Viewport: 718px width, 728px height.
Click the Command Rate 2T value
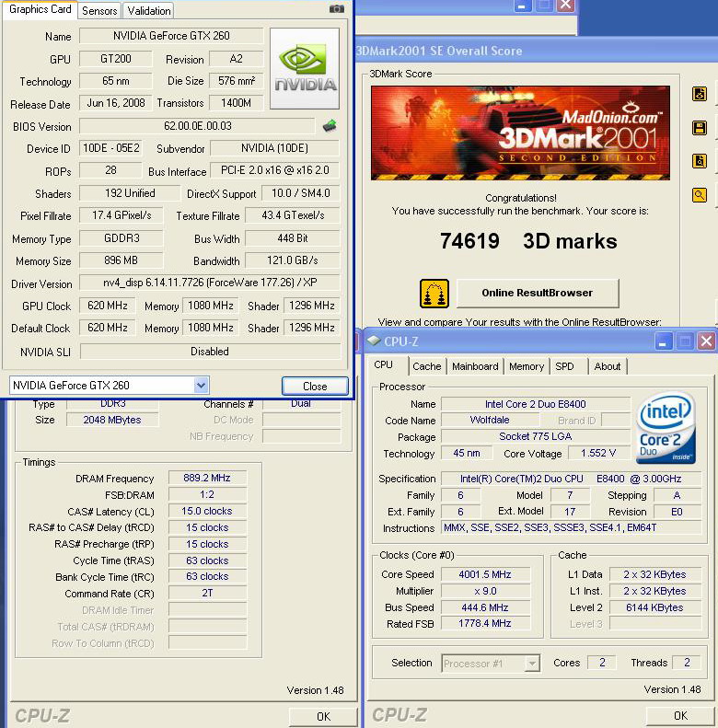point(207,593)
